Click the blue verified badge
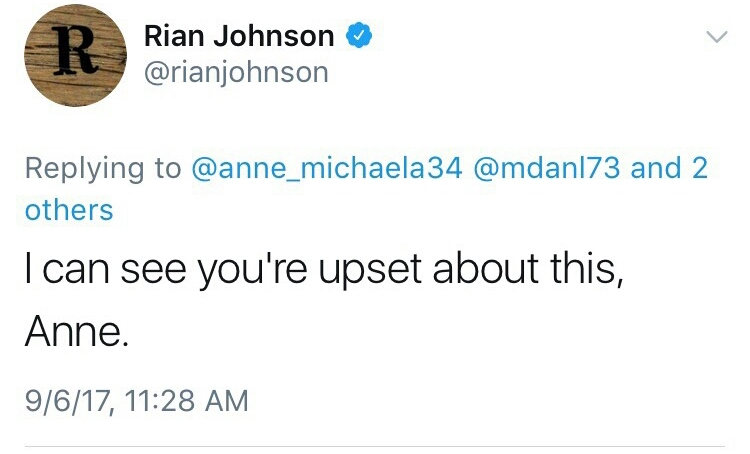750x454 pixels. point(358,37)
